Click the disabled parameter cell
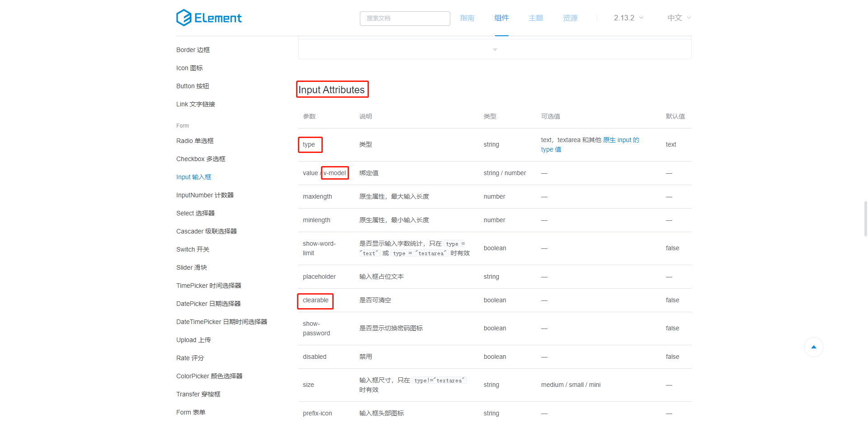This screenshot has width=868, height=424. [315, 357]
